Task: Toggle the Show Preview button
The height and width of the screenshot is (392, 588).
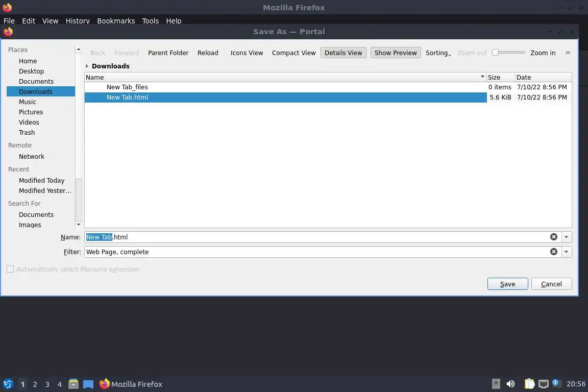Action: pos(396,53)
